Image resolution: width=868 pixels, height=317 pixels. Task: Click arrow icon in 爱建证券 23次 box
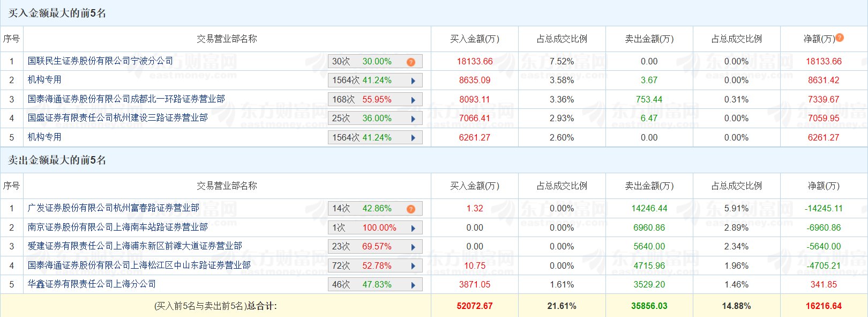coord(413,247)
